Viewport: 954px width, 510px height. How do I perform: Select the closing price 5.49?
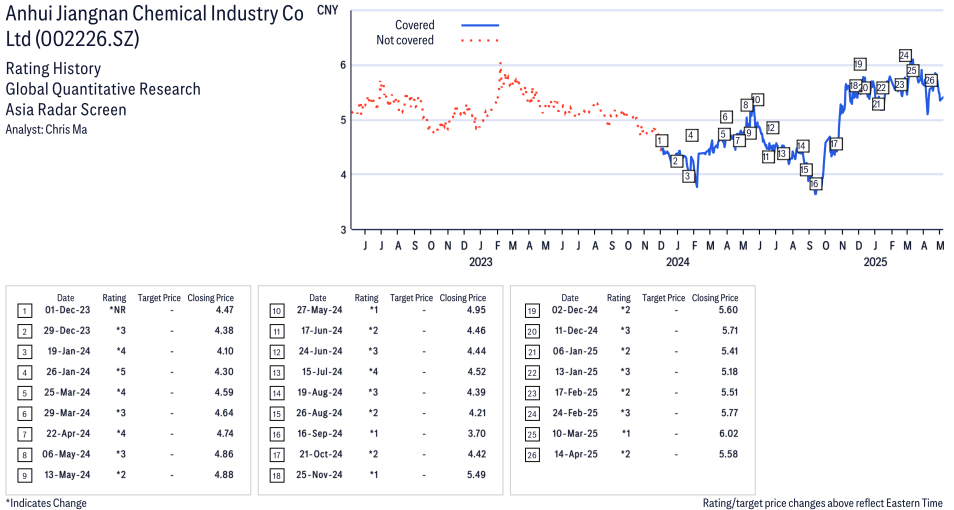(476, 475)
